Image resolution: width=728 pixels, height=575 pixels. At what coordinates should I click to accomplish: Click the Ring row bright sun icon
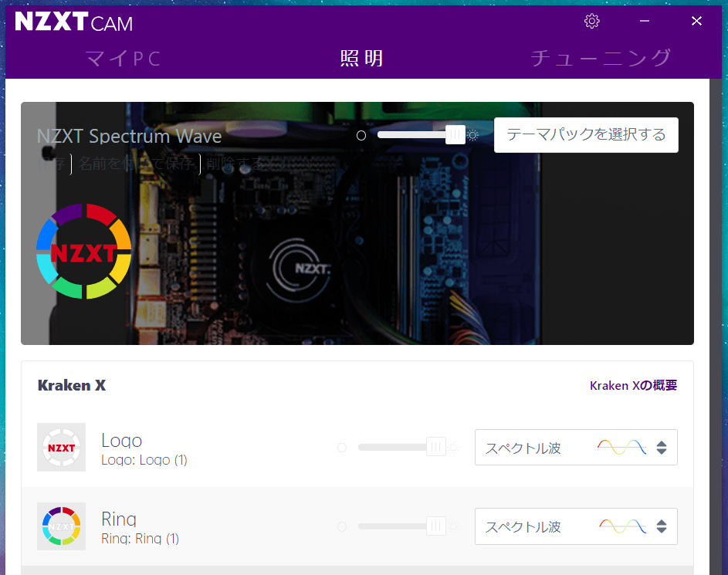click(454, 526)
